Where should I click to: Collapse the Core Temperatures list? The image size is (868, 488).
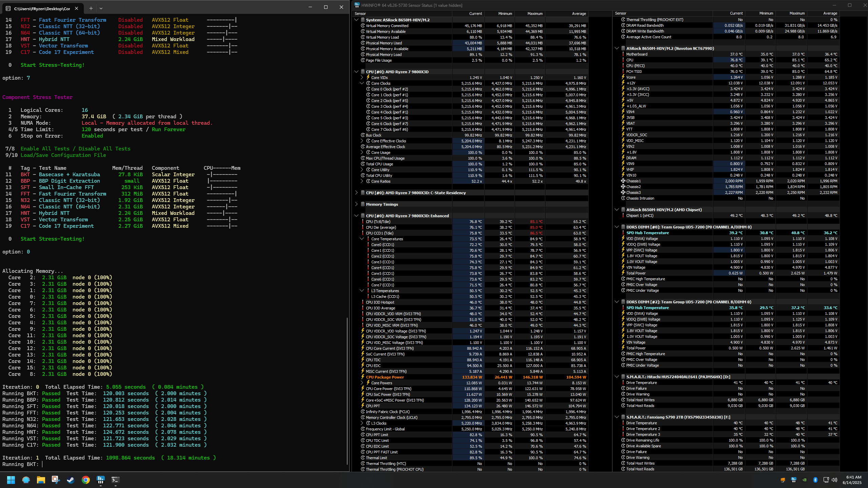coord(362,239)
